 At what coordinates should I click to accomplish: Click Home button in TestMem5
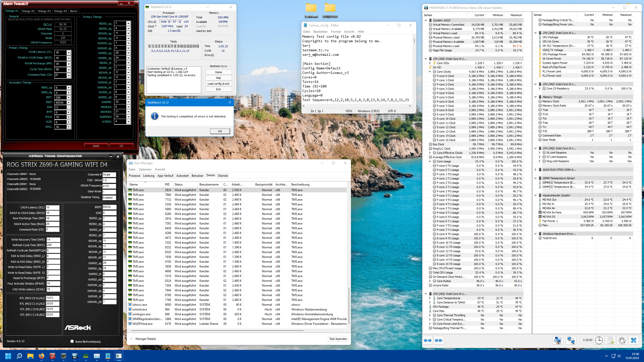[x=218, y=72]
